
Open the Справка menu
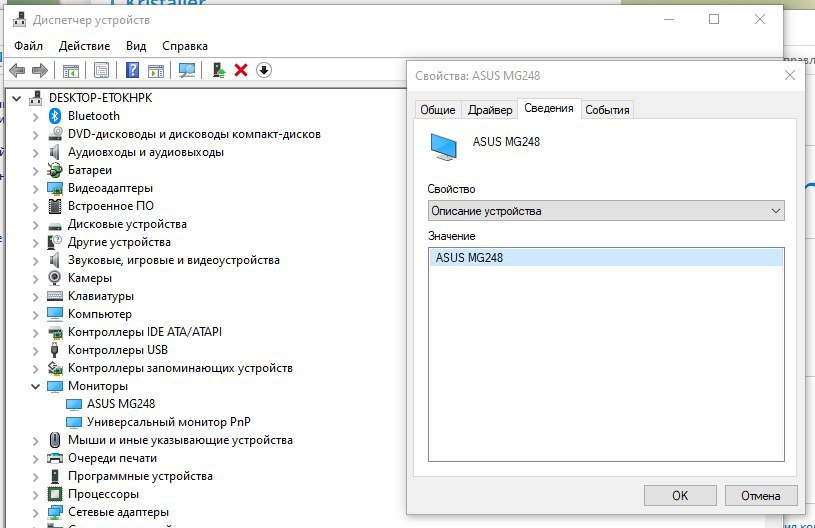pyautogui.click(x=185, y=46)
